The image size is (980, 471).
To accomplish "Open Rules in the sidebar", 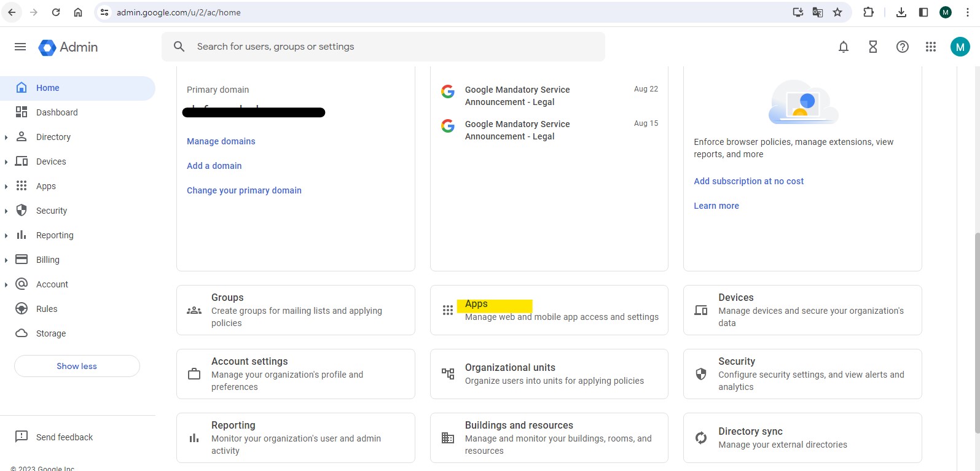I will [x=77, y=309].
